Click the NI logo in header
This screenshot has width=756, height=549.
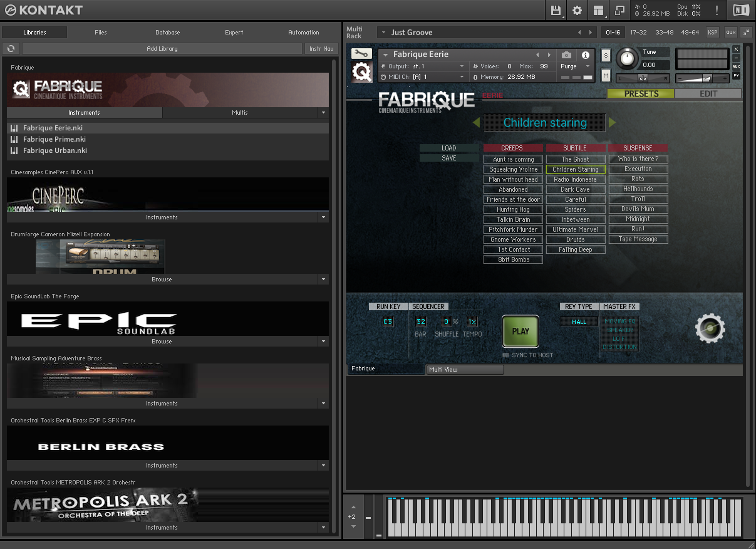click(741, 10)
